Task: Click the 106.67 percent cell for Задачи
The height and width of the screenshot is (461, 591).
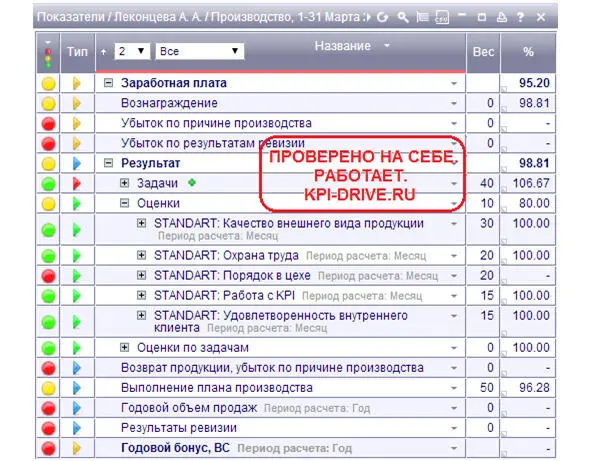Action: point(528,183)
